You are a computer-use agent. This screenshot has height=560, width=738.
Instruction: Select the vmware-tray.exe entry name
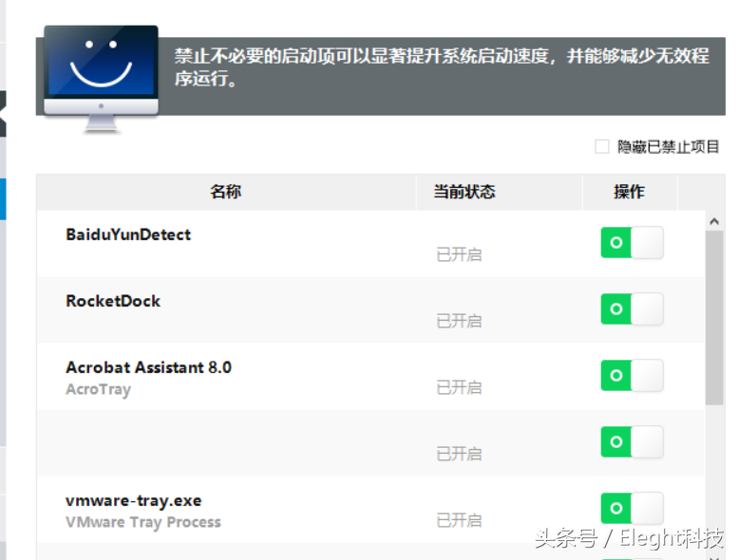click(134, 501)
